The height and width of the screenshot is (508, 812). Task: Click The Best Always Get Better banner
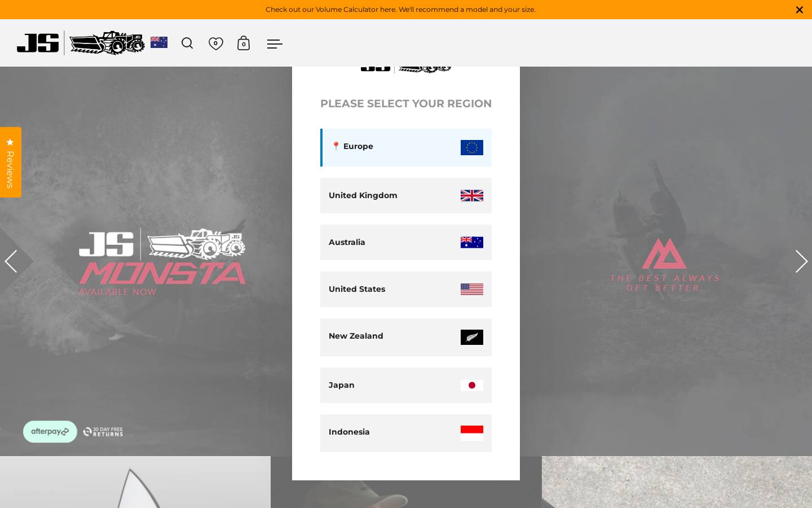click(665, 265)
